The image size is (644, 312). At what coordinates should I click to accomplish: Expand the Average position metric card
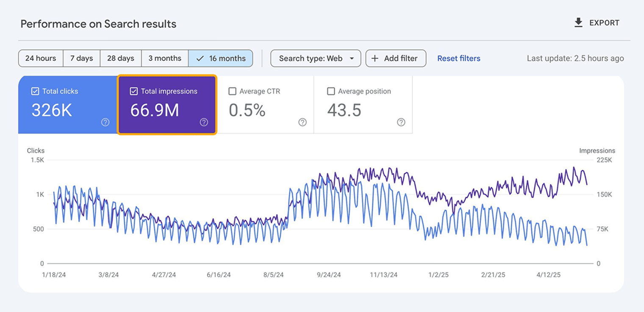pos(363,105)
